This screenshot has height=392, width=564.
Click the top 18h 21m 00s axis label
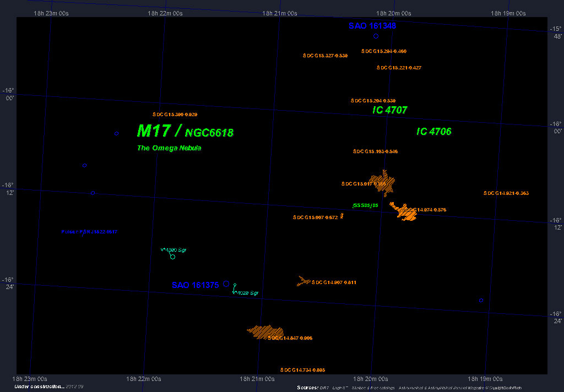(280, 13)
